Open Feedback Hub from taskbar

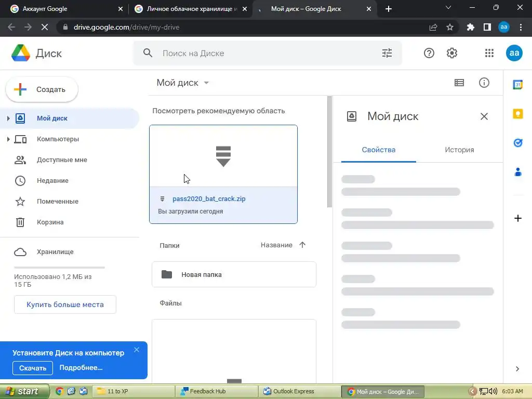[217, 391]
